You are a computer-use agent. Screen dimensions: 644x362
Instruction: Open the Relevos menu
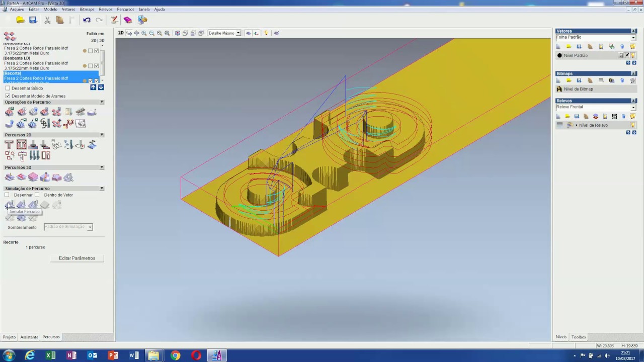tap(106, 10)
